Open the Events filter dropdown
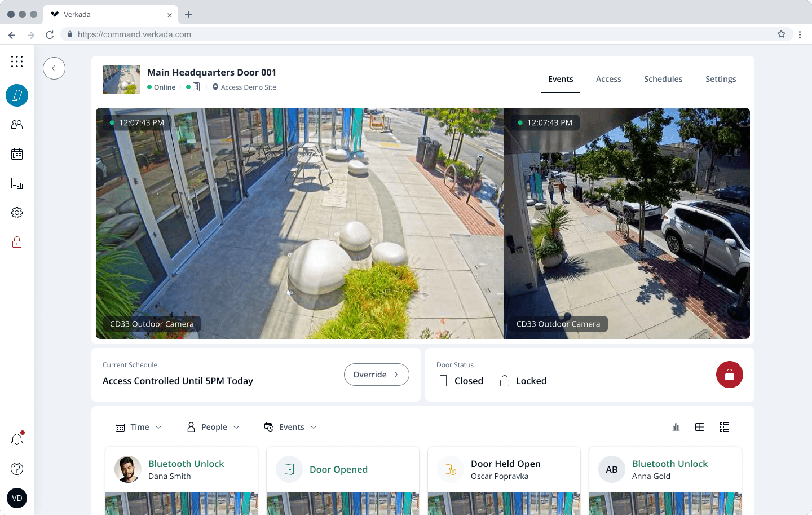Image resolution: width=812 pixels, height=515 pixels. (290, 427)
